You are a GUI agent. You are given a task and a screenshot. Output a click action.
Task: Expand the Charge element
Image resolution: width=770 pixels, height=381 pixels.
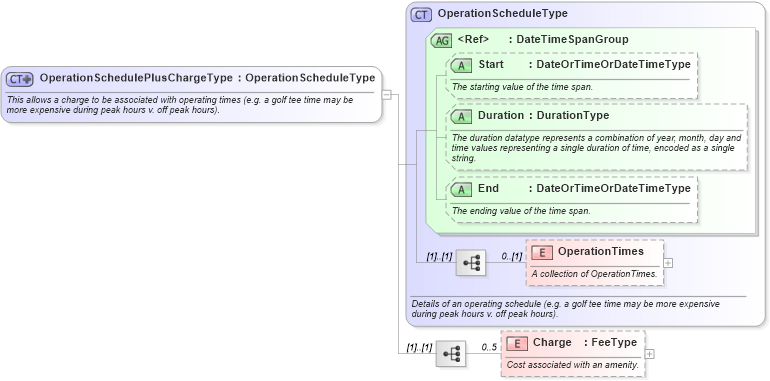649,354
